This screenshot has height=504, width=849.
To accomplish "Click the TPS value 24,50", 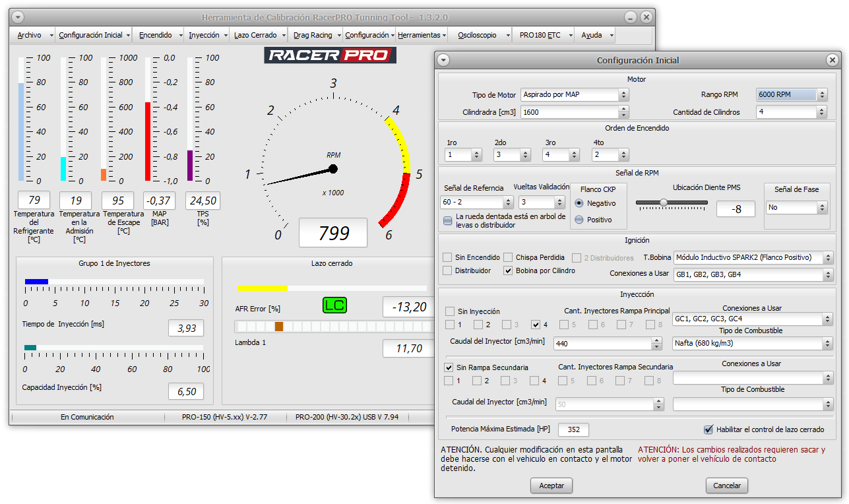I will (203, 201).
